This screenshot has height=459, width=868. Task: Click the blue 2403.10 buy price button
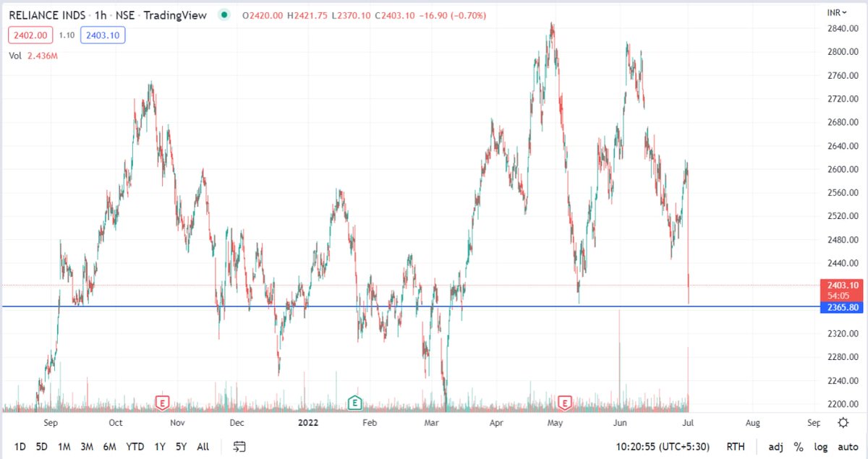tap(103, 35)
